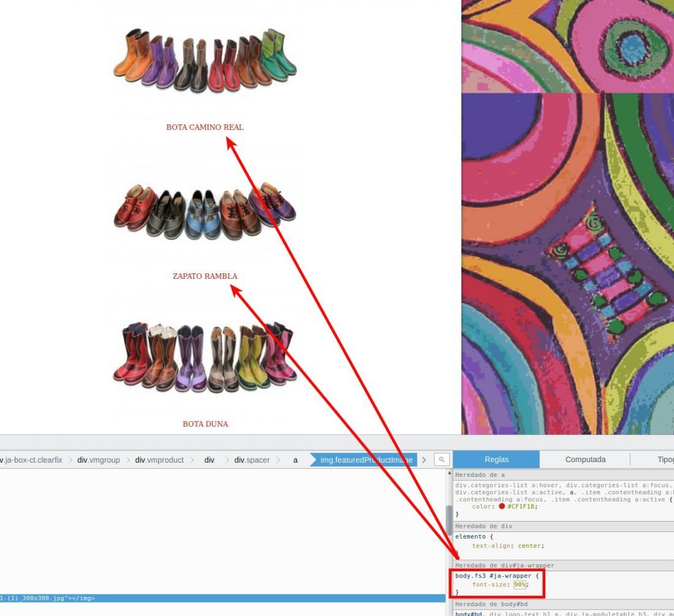674x616 pixels.
Task: Click the Heredado de div#ja-wrapper header
Action: pyautogui.click(x=564, y=565)
